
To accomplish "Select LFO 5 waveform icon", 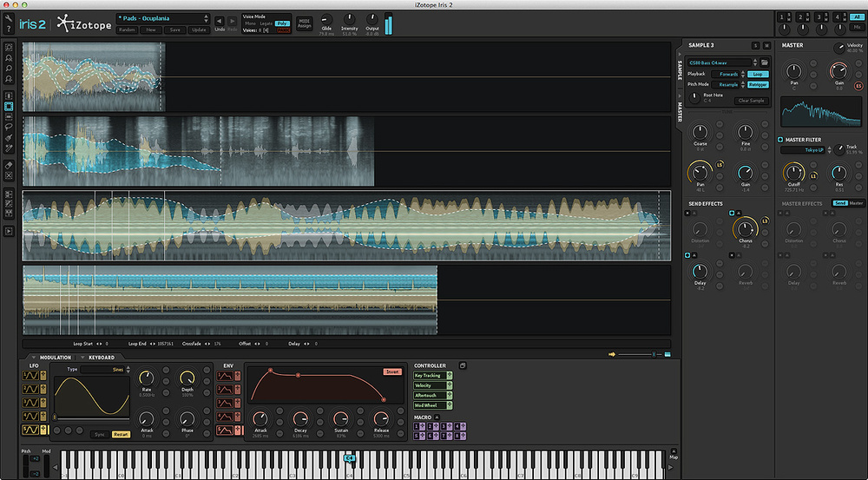I will coord(30,430).
